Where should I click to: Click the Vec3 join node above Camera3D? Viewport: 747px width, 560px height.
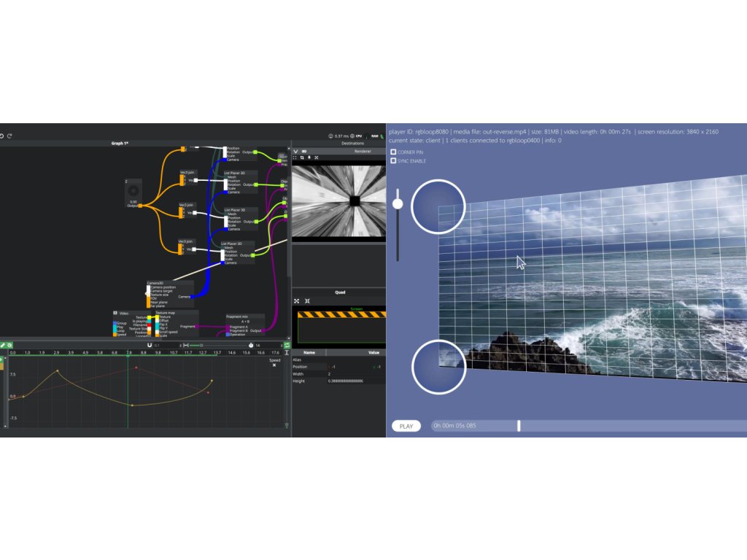point(187,248)
